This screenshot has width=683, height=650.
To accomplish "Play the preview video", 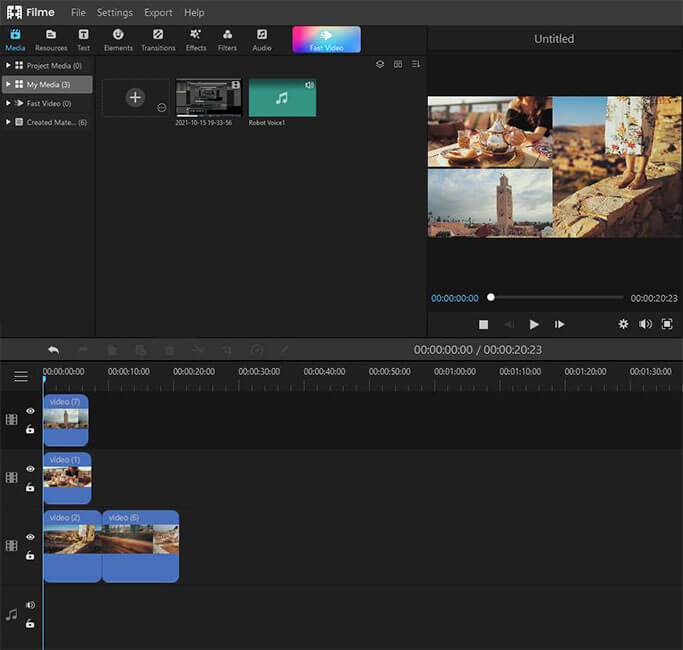I will (534, 325).
